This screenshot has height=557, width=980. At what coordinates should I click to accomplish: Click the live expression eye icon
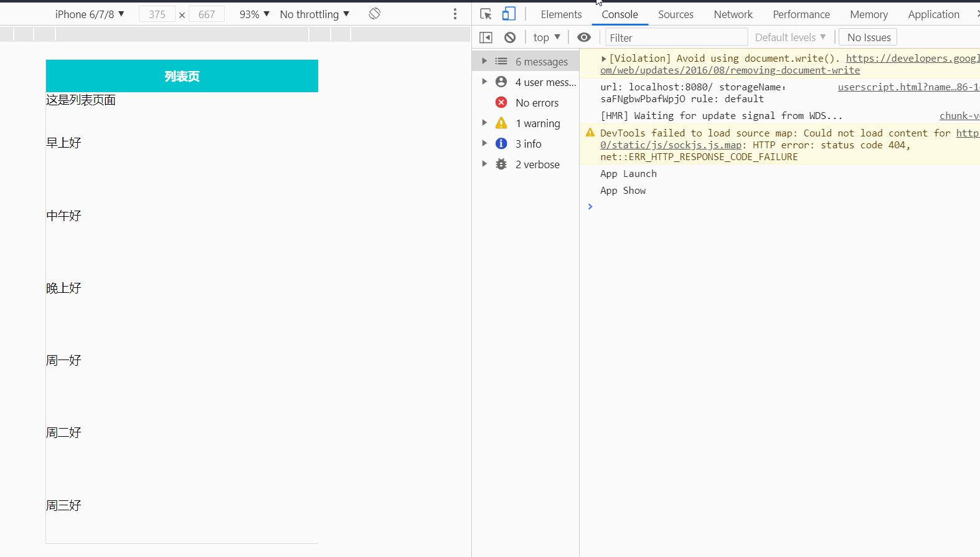pyautogui.click(x=584, y=37)
